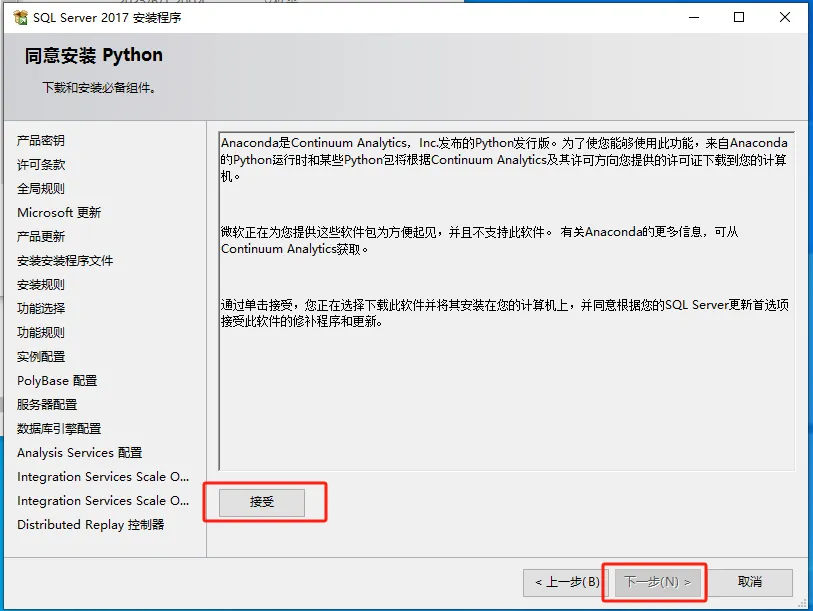Image resolution: width=813 pixels, height=611 pixels.
Task: Select 数据库引擎配置 step in sidebar
Action: point(59,428)
